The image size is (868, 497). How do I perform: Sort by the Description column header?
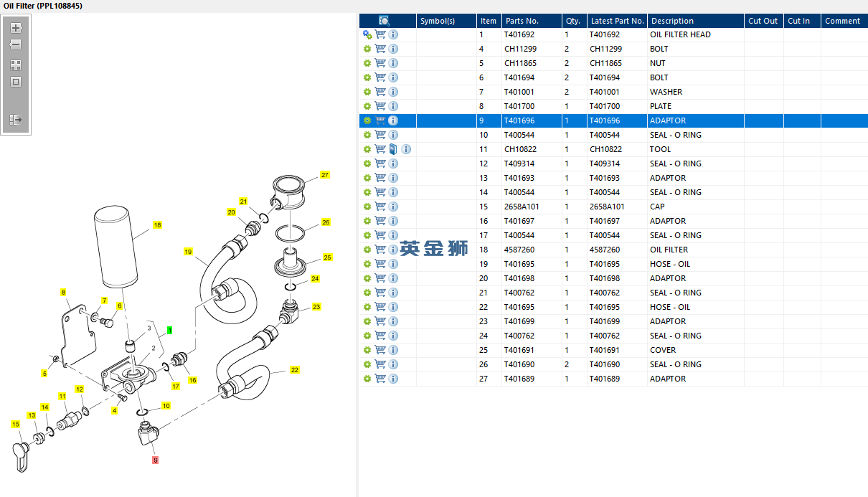click(696, 21)
